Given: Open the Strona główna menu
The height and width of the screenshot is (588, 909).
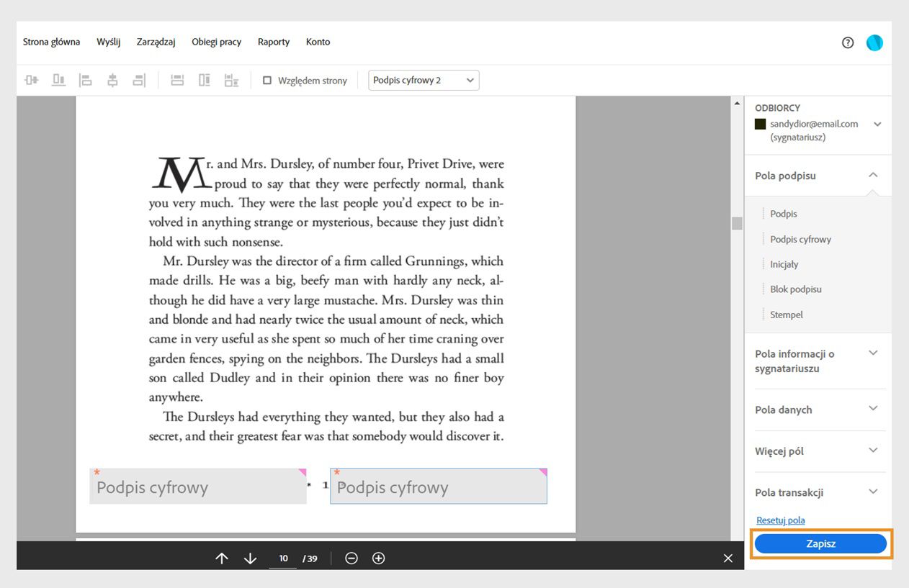Looking at the screenshot, I should point(51,42).
